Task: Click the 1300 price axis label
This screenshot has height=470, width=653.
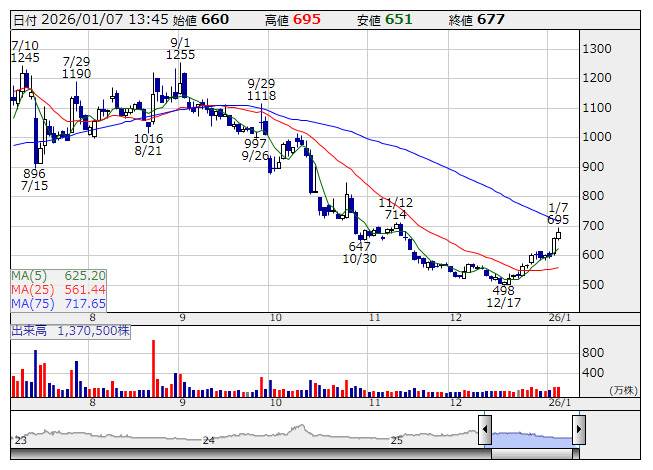Action: tap(597, 49)
